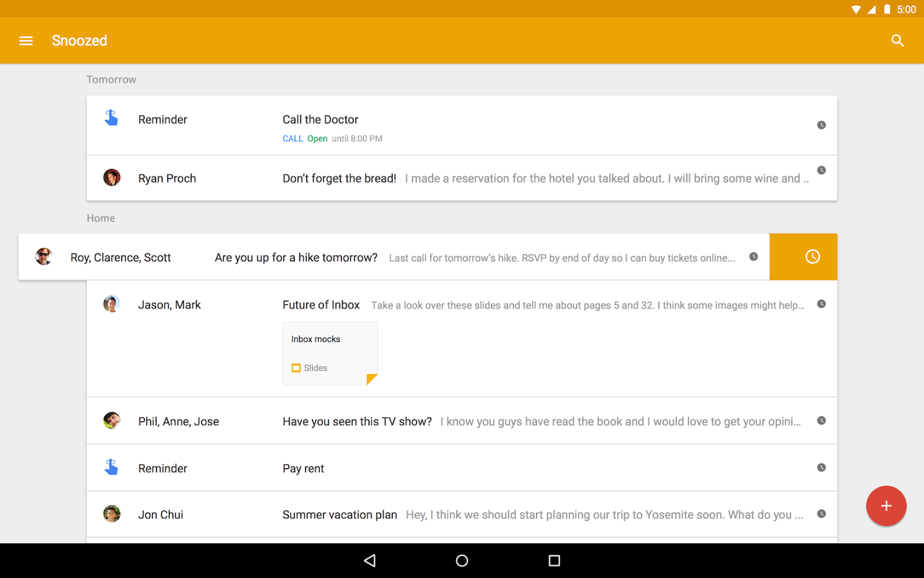Collapse the Tomorrow section header
This screenshot has height=578, width=924.
tap(111, 79)
